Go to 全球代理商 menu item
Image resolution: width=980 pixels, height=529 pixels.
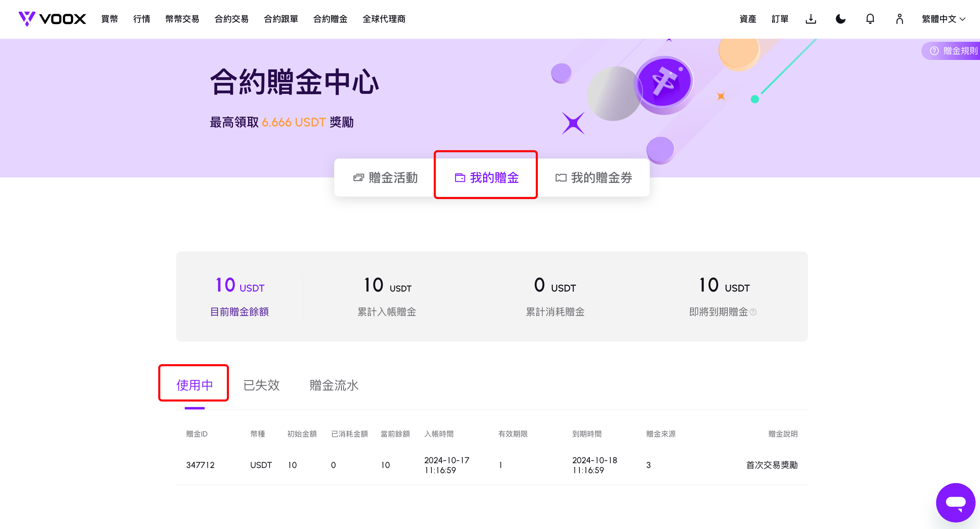pos(384,19)
